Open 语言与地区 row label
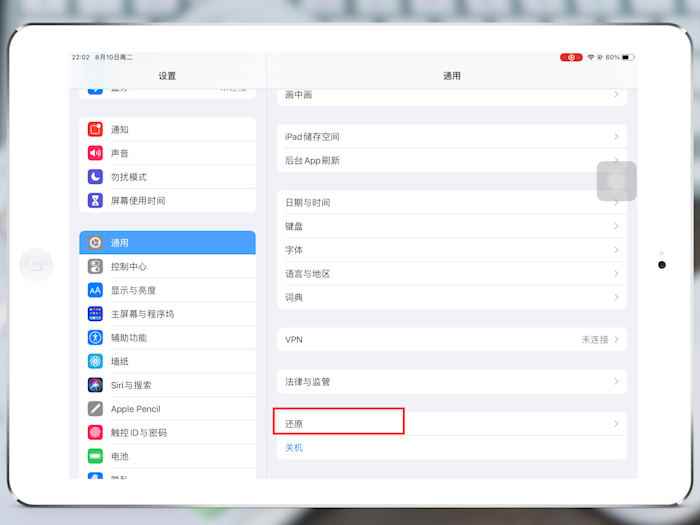 308,274
